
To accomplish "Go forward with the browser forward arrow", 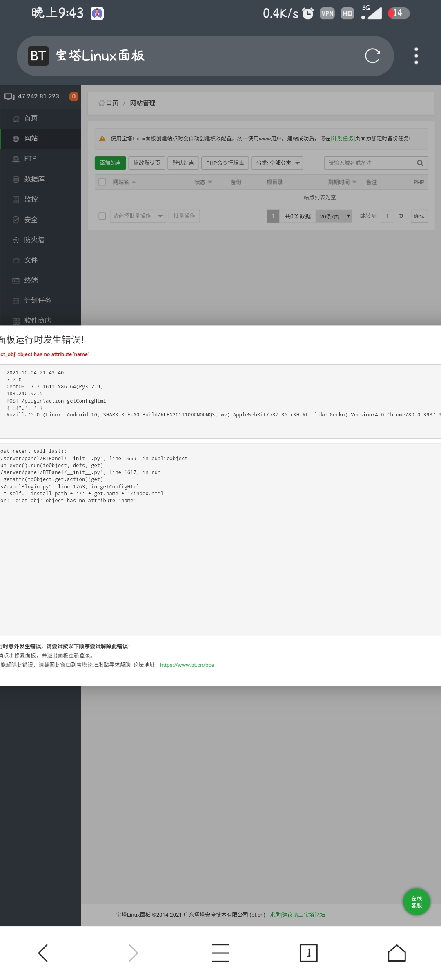I will (133, 953).
